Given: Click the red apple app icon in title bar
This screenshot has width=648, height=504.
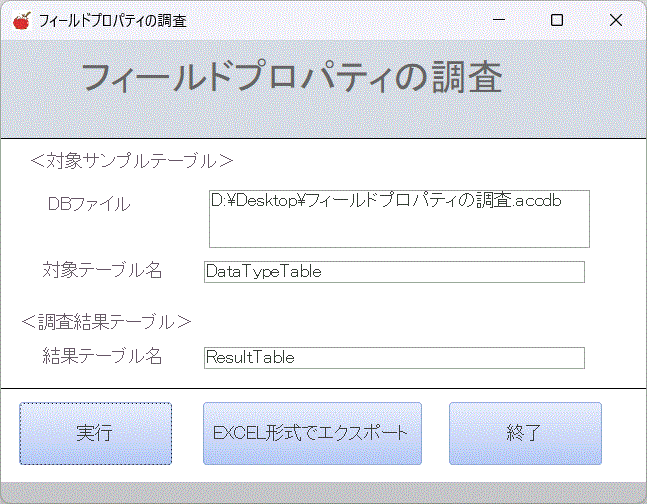Looking at the screenshot, I should [22, 20].
